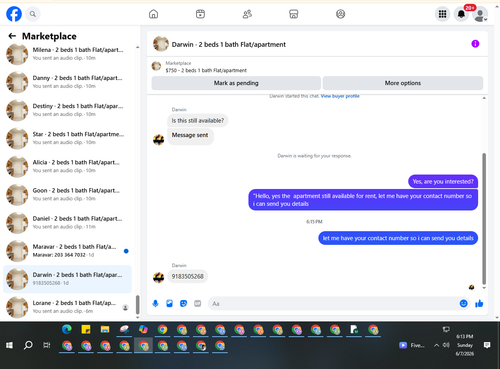Click the 9183505268 message bubble

187,276
